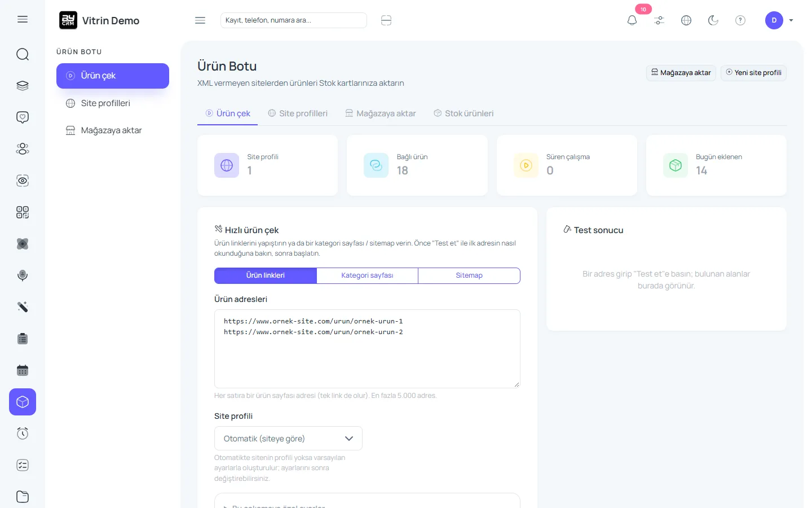Click the barcode scan icon beside search
This screenshot has width=812, height=508.
(x=386, y=20)
